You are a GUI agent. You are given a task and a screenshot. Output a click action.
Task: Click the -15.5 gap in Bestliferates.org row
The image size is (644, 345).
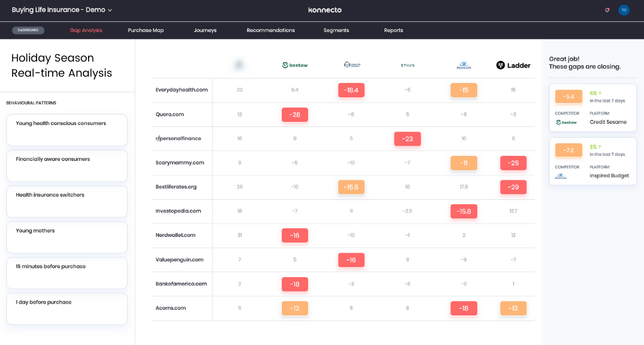pyautogui.click(x=351, y=187)
